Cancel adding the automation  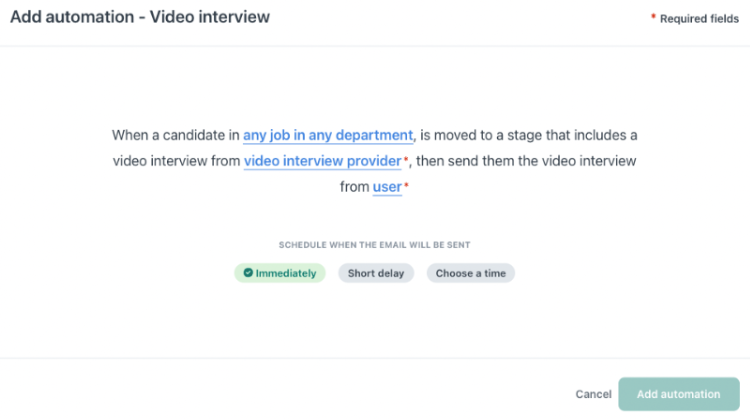(x=593, y=394)
